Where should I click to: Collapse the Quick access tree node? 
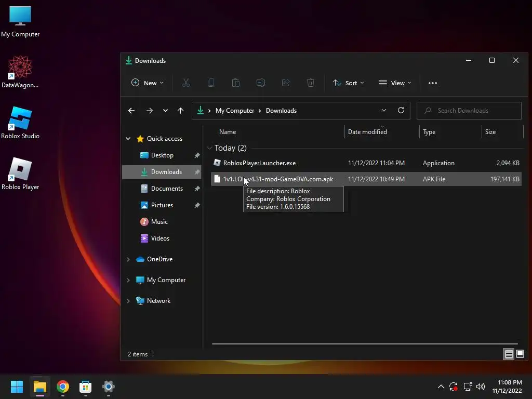click(128, 138)
